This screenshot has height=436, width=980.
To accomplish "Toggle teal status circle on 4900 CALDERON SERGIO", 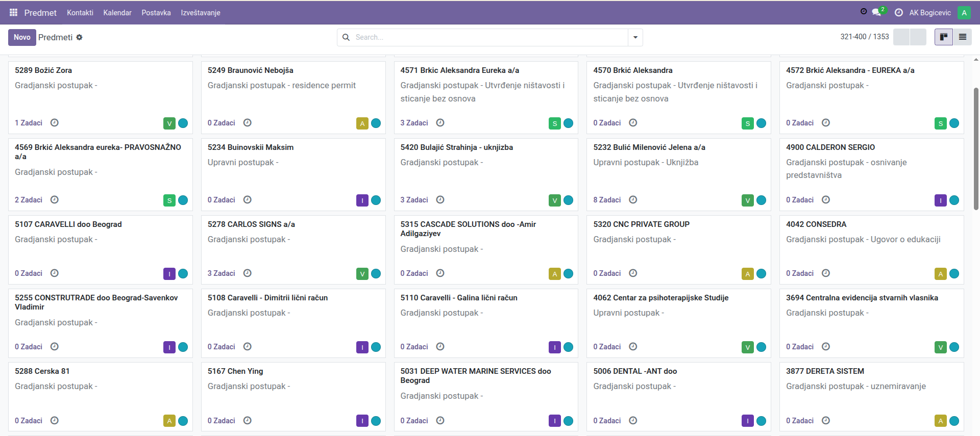I will tap(954, 200).
